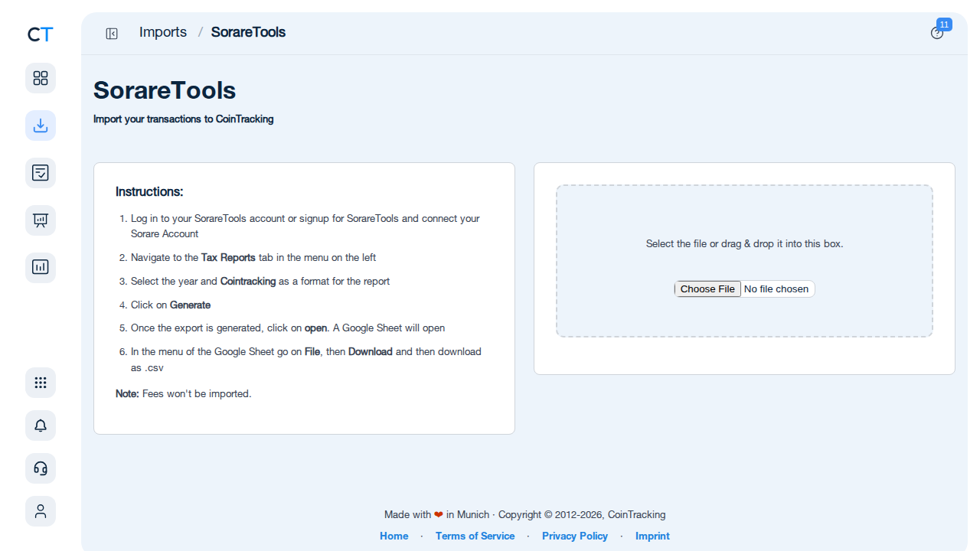Open the help icon with 11 badge
This screenshot has height=551, width=980.
click(x=937, y=33)
